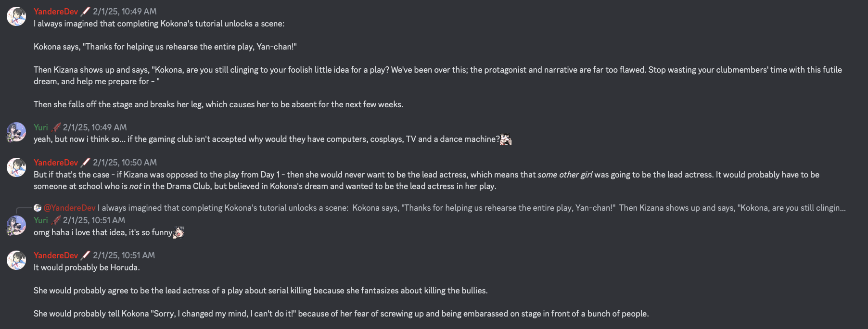Click the Yuri username on the 10:51 AM message
868x329 pixels.
coord(41,220)
